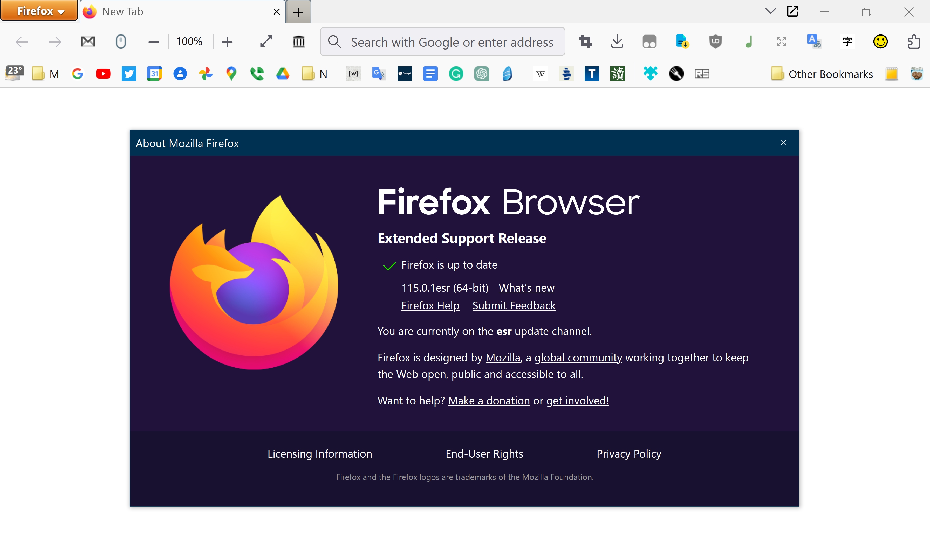
Task: Click the gray four-arrows extension icon
Action: (781, 41)
